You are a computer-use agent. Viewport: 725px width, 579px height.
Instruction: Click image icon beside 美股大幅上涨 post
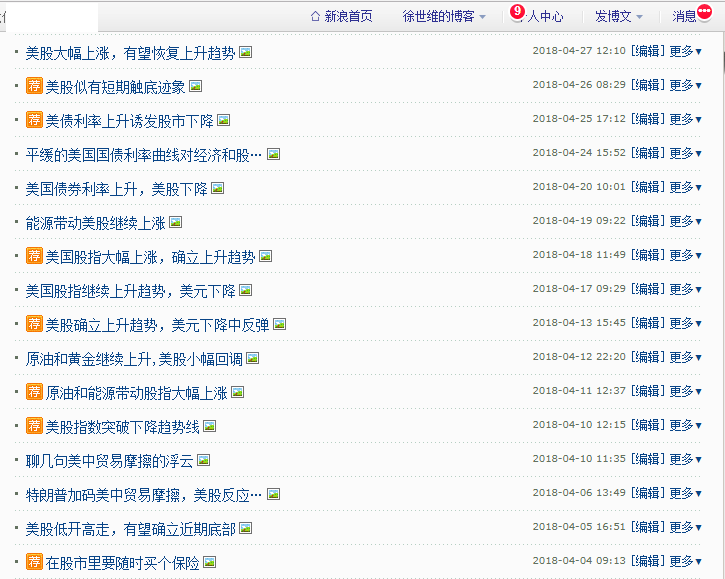point(246,52)
